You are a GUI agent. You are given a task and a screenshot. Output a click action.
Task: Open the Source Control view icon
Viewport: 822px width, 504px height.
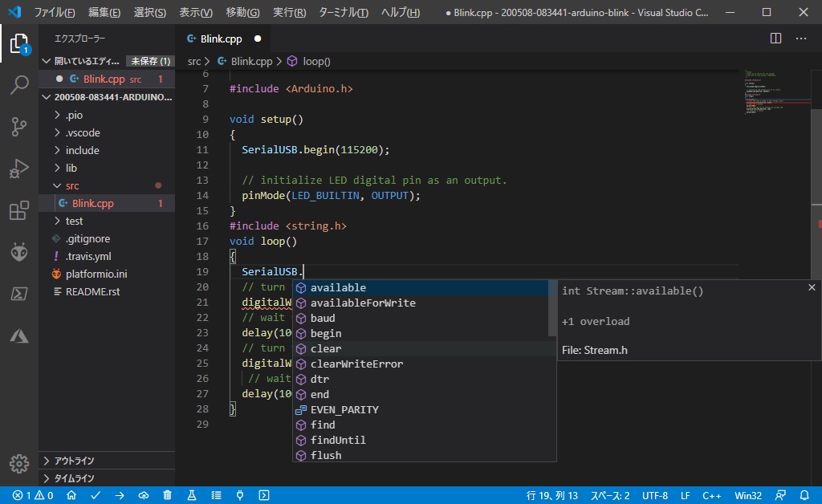19,127
